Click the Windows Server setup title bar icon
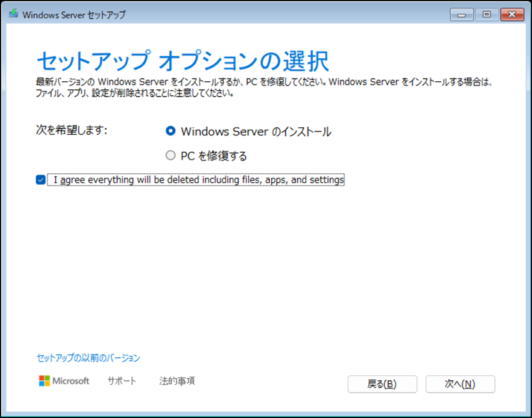 tap(13, 14)
